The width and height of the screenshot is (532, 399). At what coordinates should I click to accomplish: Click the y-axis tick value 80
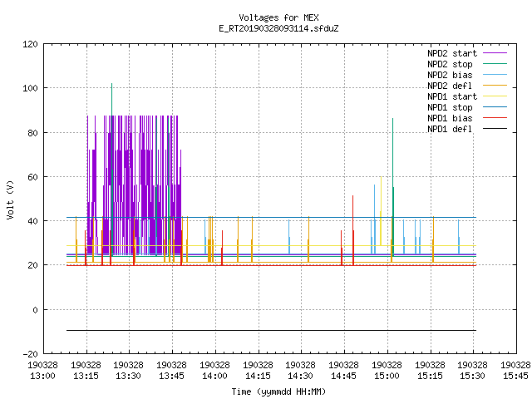[32, 133]
